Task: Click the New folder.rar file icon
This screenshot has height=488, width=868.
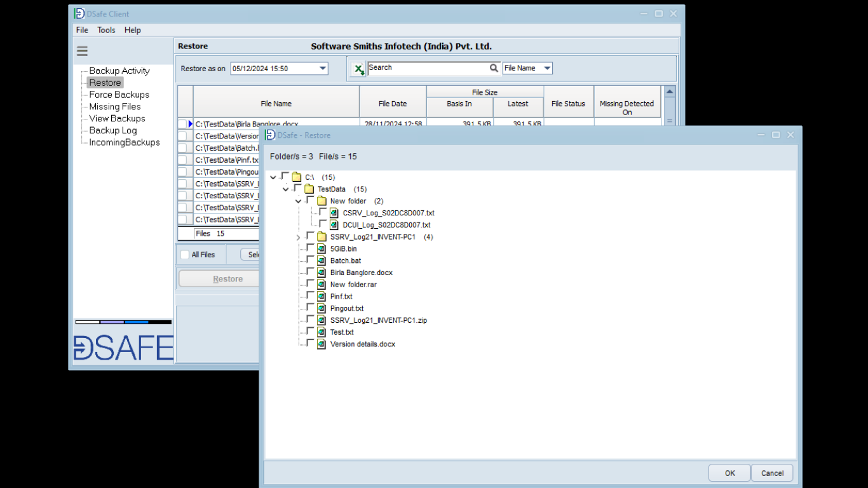Action: click(322, 285)
